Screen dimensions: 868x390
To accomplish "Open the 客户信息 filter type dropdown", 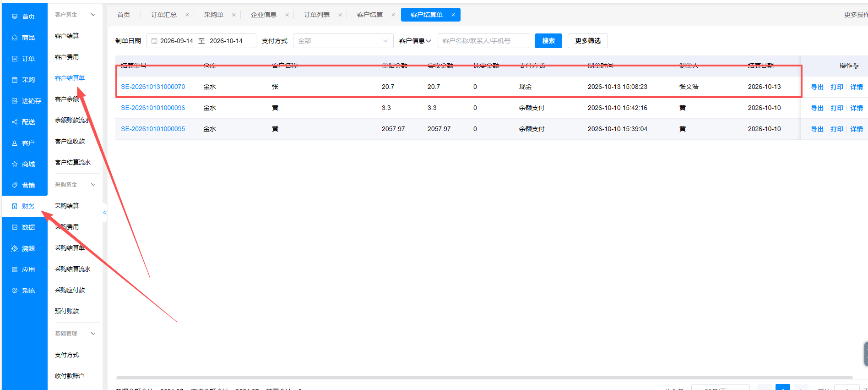I will tap(415, 41).
